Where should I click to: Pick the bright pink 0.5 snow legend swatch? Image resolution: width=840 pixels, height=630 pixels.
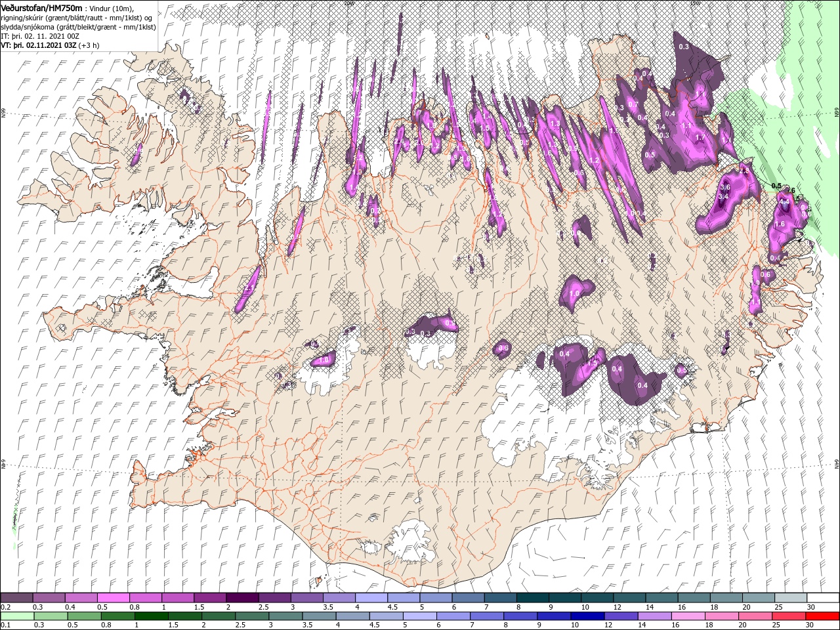pos(113,598)
